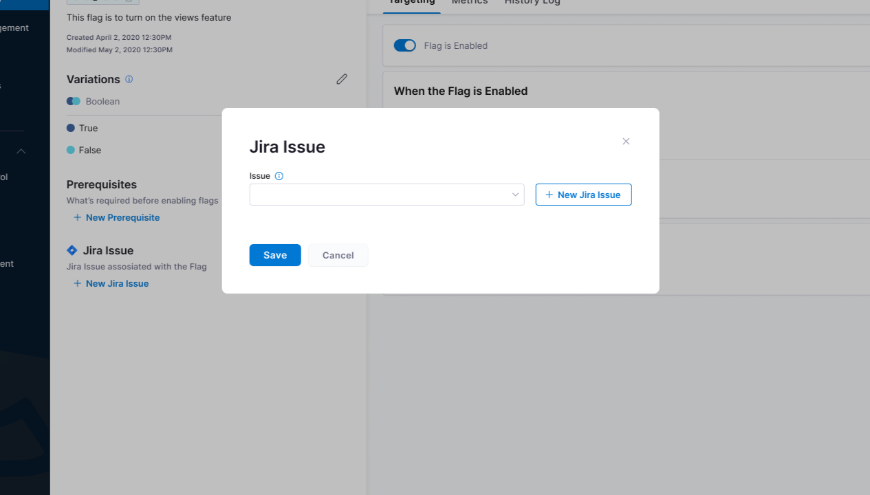
Task: Switch to the Metrics tab
Action: pyautogui.click(x=470, y=3)
